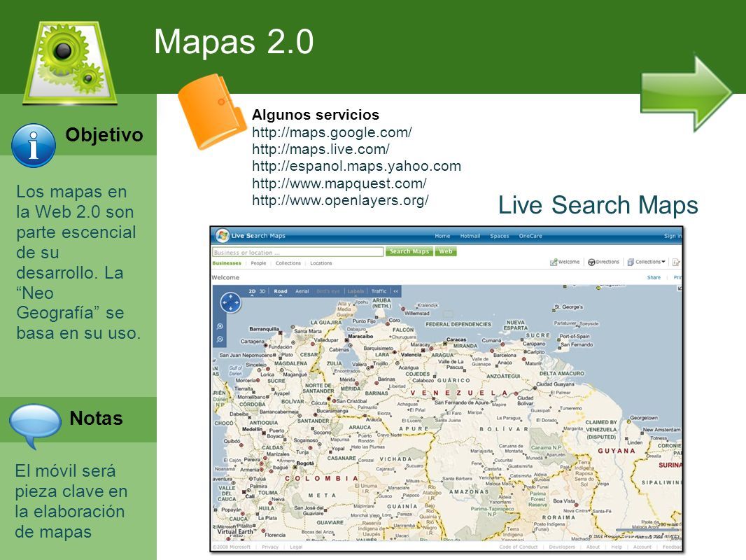Click the map zoom out magnifier

click(220, 339)
